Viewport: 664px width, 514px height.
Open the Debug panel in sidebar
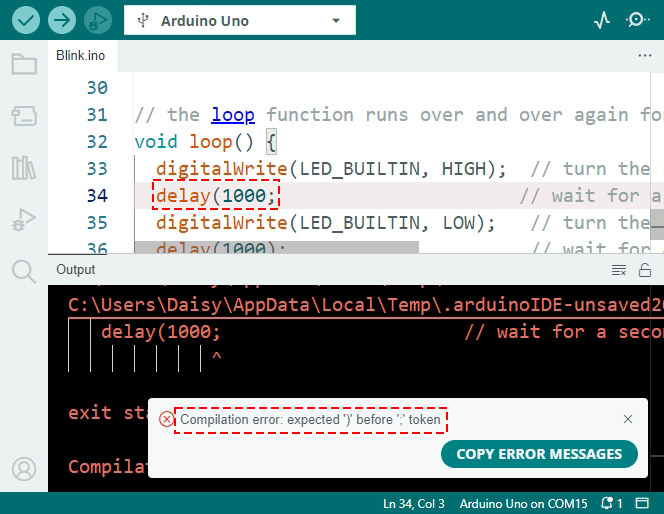pos(24,220)
